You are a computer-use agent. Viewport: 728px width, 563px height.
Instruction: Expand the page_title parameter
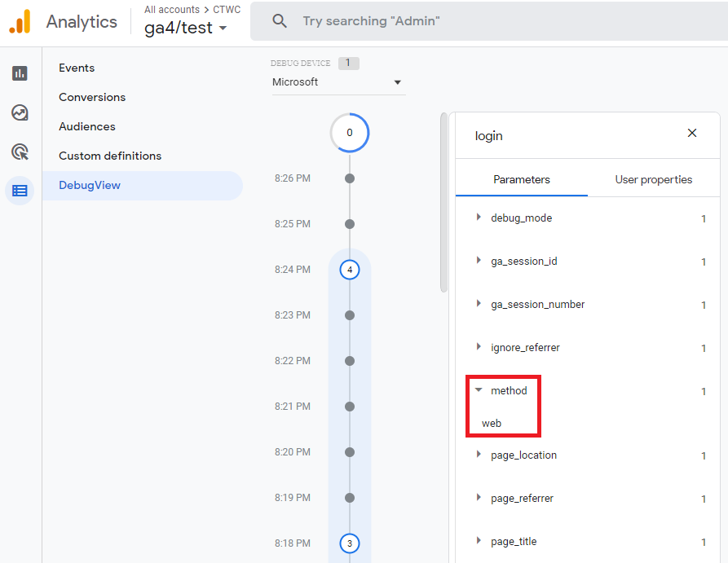click(x=479, y=541)
